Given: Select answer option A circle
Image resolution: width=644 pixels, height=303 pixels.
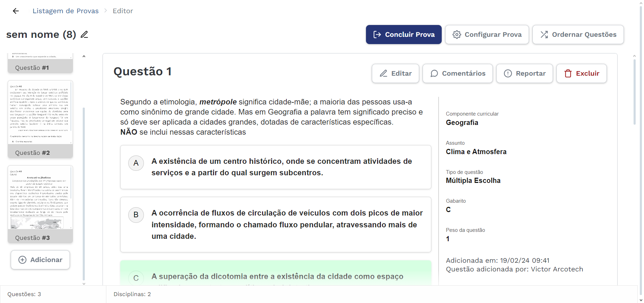Looking at the screenshot, I should (136, 163).
